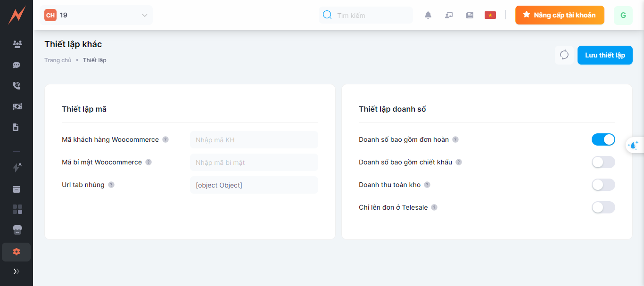
Task: Open the archive box sidebar icon
Action: [17, 189]
